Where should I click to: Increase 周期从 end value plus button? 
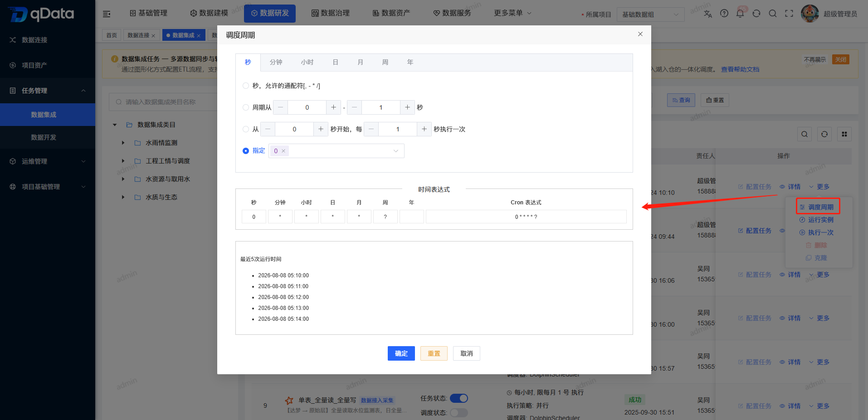point(407,107)
